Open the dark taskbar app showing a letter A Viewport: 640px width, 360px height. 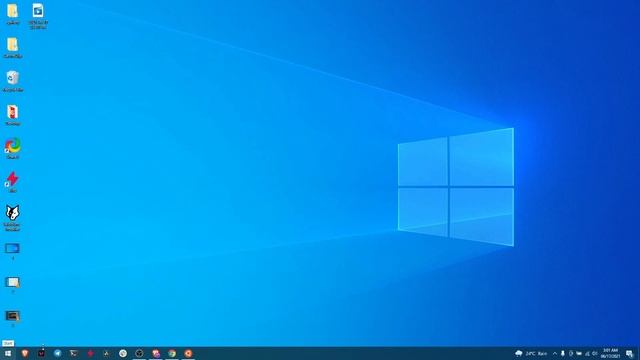pyautogui.click(x=107, y=353)
